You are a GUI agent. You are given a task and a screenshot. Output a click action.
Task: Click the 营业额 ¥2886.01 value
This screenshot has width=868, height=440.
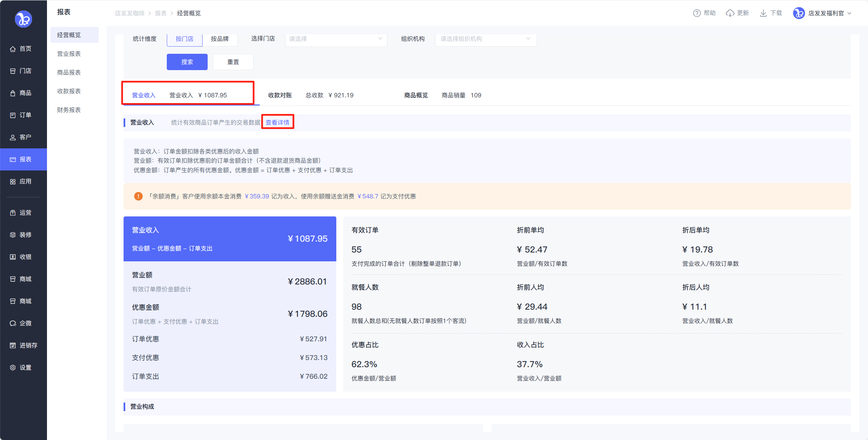click(x=307, y=282)
